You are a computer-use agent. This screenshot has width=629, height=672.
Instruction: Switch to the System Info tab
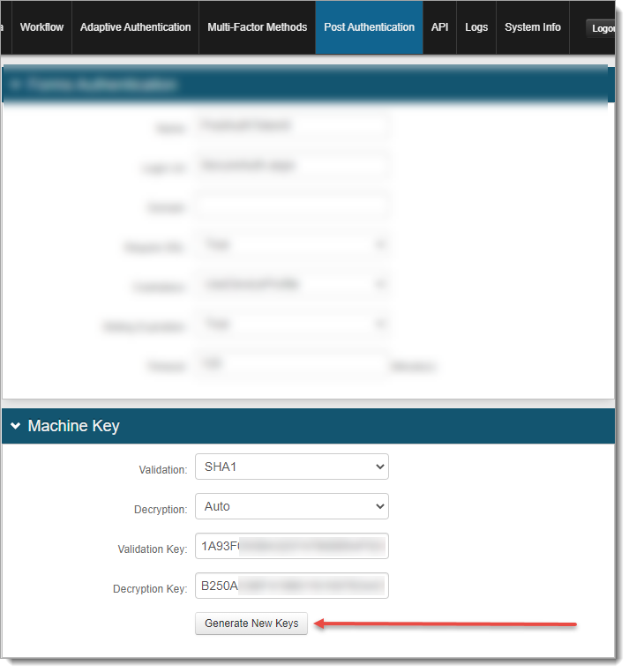(x=532, y=27)
